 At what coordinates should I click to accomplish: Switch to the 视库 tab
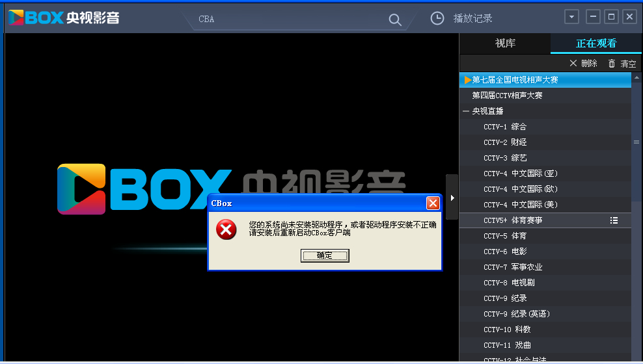point(505,44)
